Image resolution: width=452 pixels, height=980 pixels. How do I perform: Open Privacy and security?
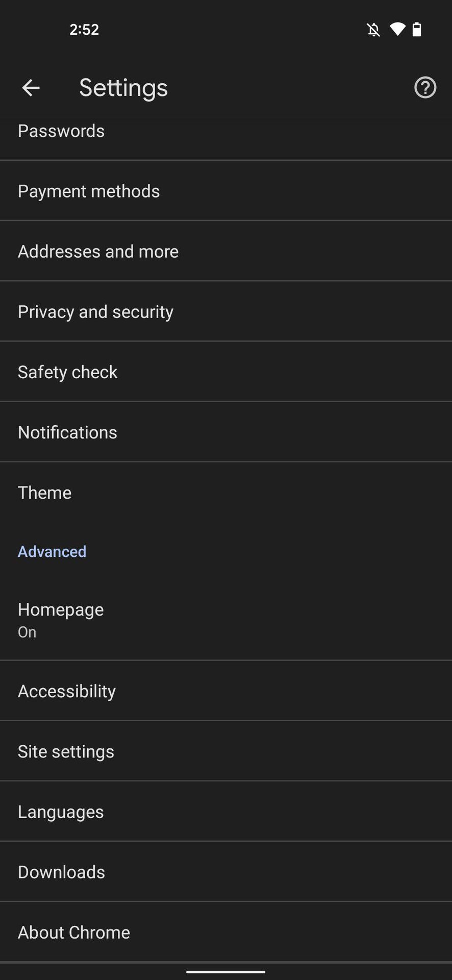click(95, 312)
